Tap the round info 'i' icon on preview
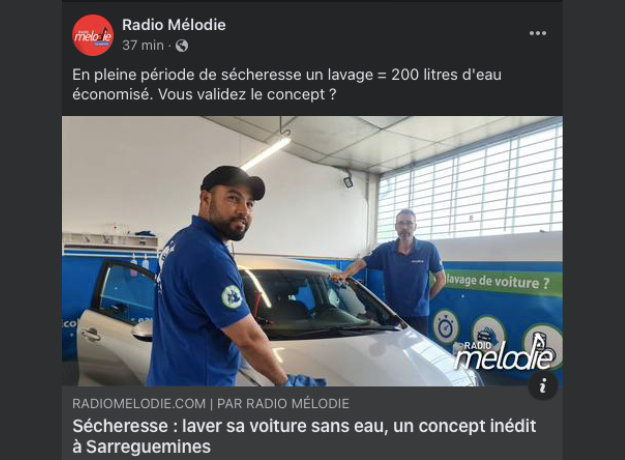Image resolution: width=625 pixels, height=460 pixels. [x=542, y=385]
